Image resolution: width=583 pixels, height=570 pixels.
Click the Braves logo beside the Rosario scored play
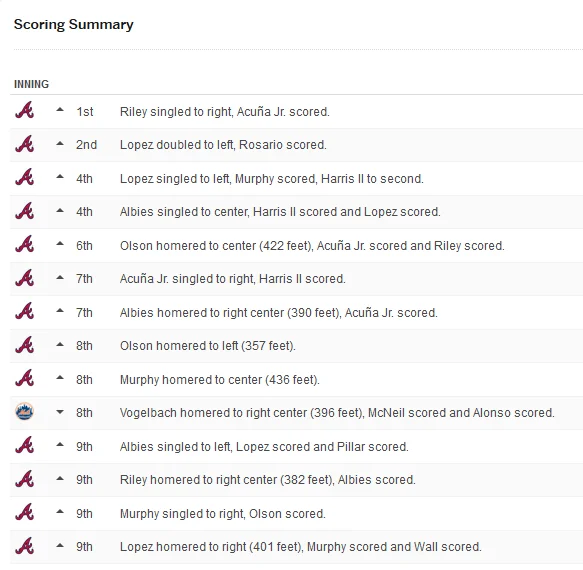[x=25, y=144]
